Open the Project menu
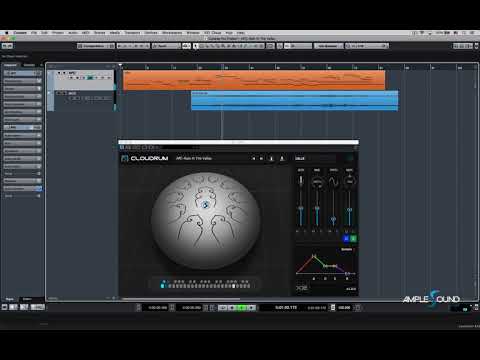This screenshot has height=360, width=480. click(x=58, y=33)
